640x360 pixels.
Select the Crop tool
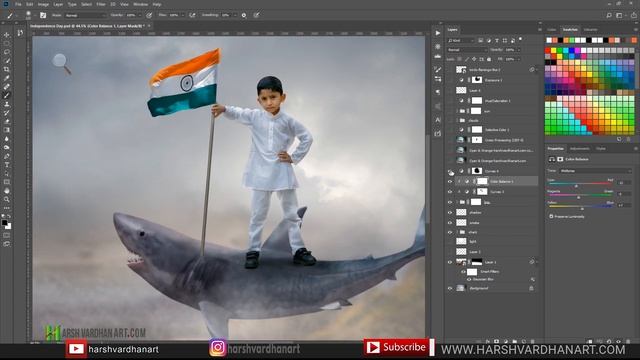point(7,69)
